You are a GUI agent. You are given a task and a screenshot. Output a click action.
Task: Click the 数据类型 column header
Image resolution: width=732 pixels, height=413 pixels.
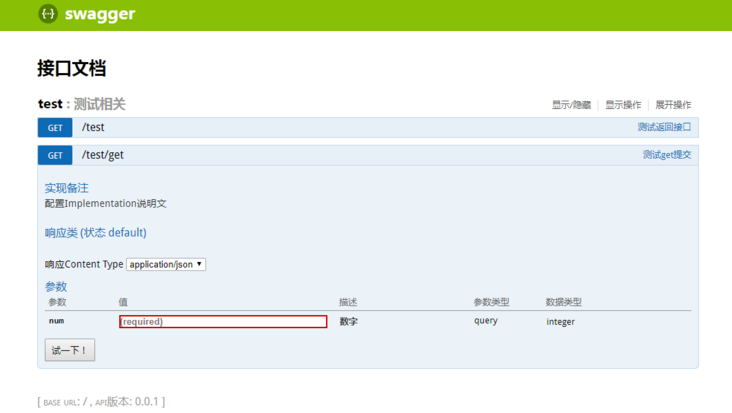pos(564,302)
